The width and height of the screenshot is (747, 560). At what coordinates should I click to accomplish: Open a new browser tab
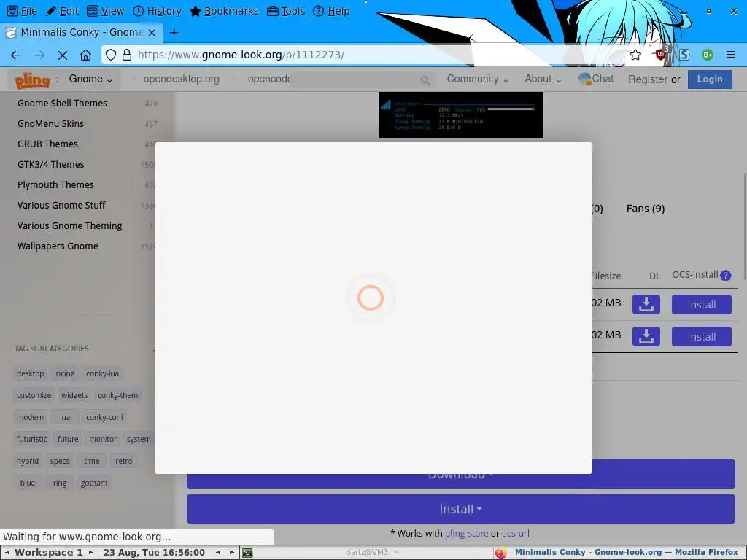pos(174,32)
